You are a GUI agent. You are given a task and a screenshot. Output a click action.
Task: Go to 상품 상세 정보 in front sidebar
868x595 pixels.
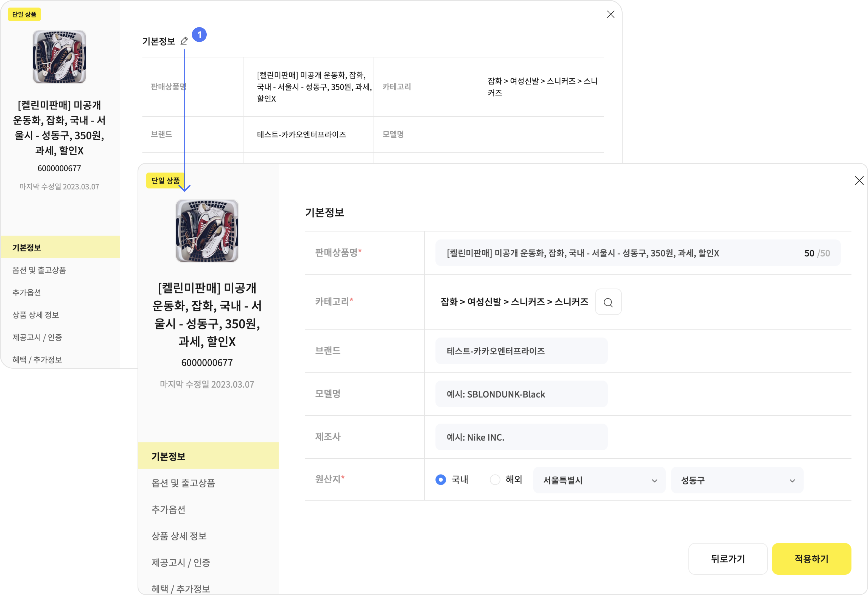(x=179, y=536)
